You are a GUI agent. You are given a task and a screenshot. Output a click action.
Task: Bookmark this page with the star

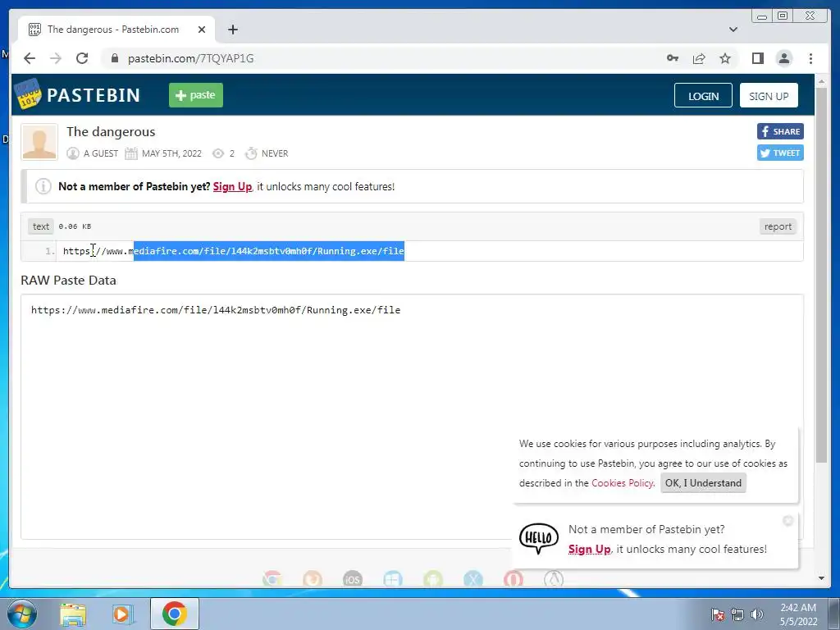pyautogui.click(x=725, y=58)
